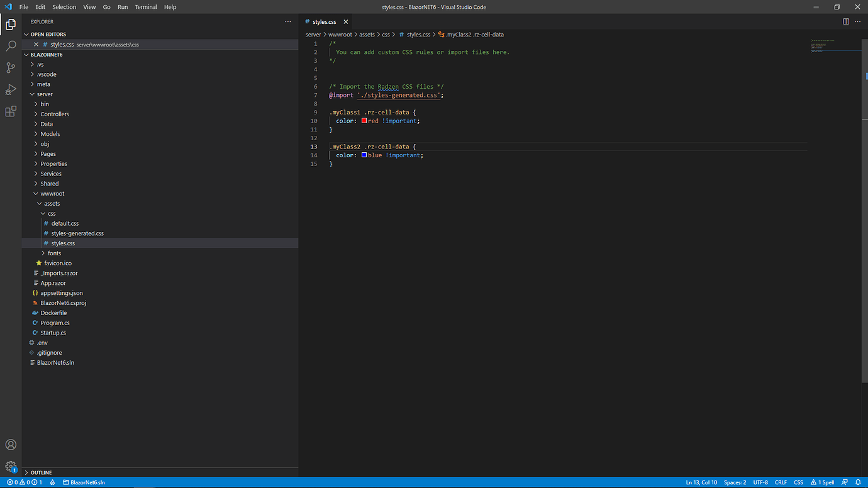
Task: Select the Run and Debug icon
Action: [10, 88]
